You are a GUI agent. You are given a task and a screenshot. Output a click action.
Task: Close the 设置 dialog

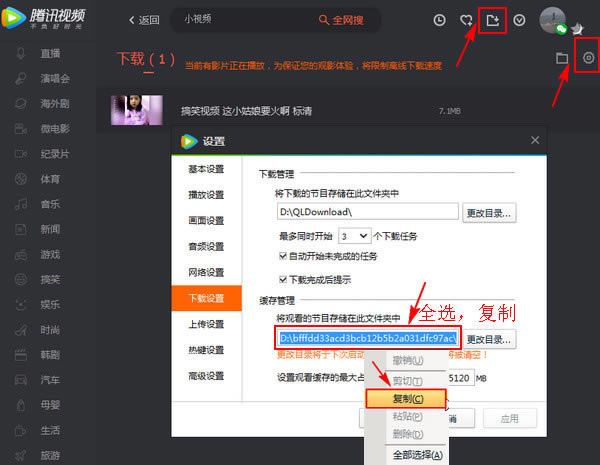point(535,140)
